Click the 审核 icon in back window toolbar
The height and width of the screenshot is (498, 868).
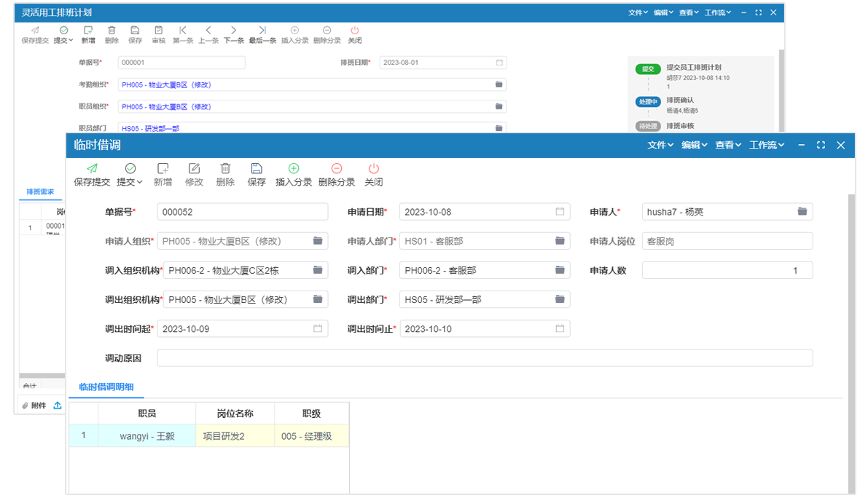pos(158,31)
